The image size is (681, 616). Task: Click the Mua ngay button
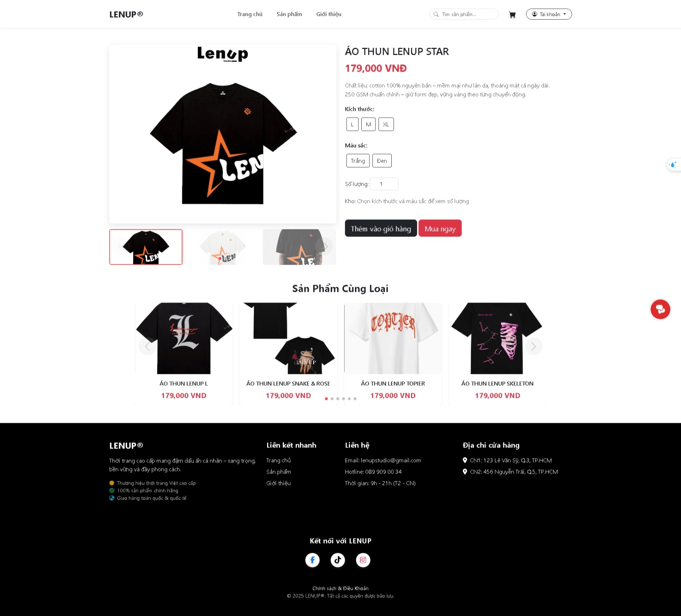pos(440,228)
